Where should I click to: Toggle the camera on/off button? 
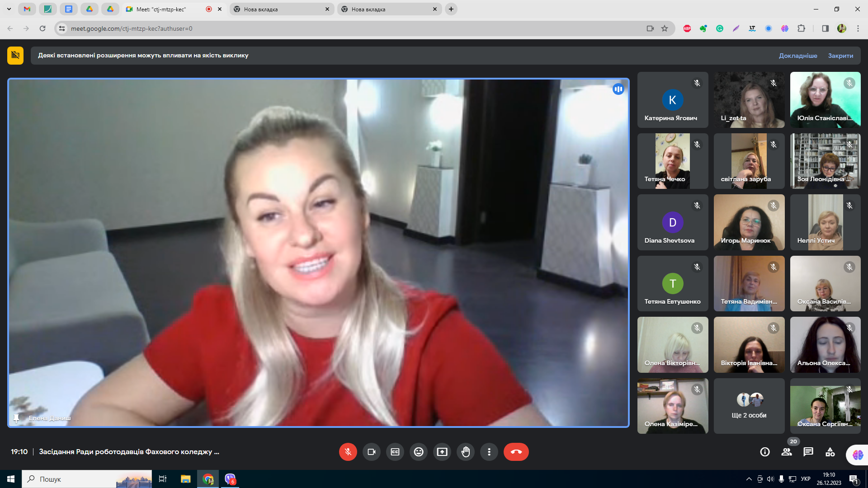click(x=372, y=452)
